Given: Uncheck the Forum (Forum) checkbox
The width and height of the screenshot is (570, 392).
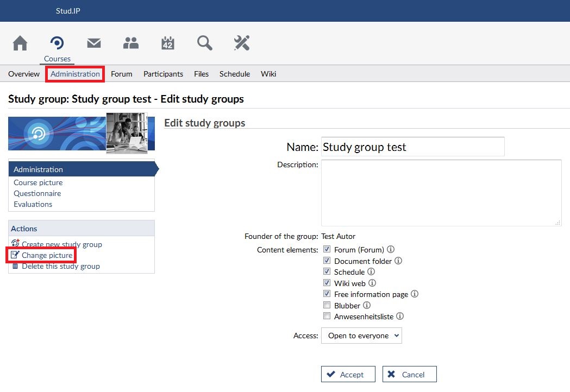Looking at the screenshot, I should click(x=327, y=250).
